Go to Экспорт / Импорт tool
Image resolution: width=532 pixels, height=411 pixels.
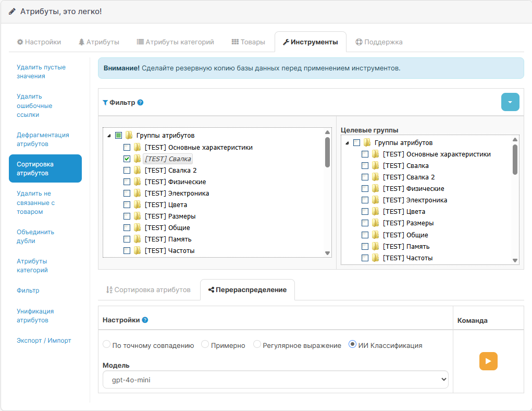click(44, 341)
